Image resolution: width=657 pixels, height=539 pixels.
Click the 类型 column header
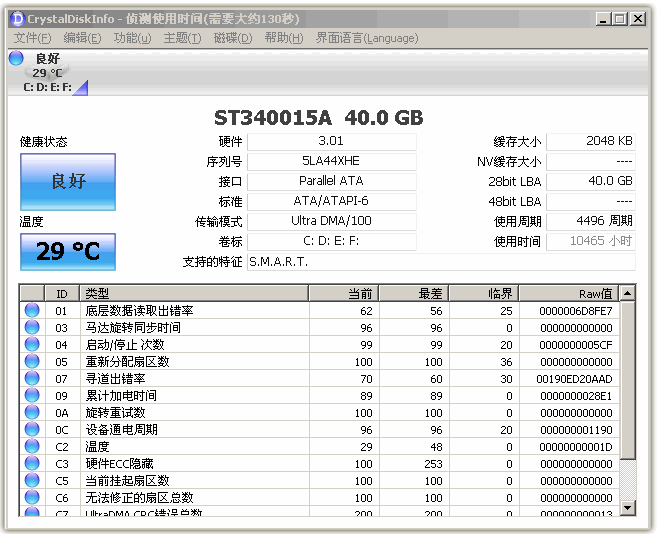[x=194, y=293]
